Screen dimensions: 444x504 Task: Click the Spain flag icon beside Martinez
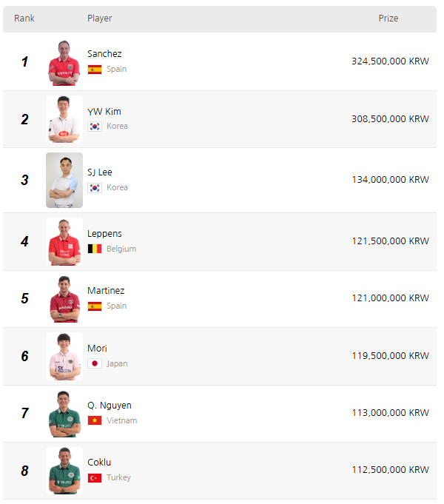(x=95, y=306)
